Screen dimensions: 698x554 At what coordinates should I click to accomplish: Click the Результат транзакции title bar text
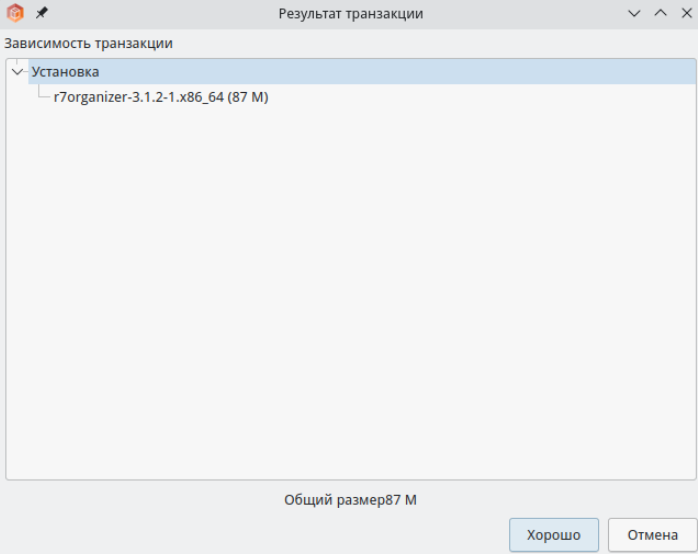click(x=351, y=14)
